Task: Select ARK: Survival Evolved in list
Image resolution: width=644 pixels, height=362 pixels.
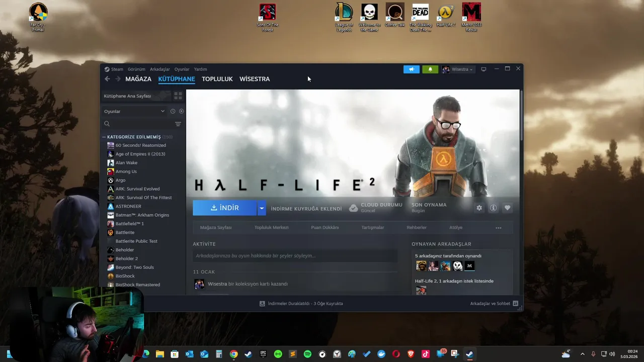Action: click(x=137, y=189)
